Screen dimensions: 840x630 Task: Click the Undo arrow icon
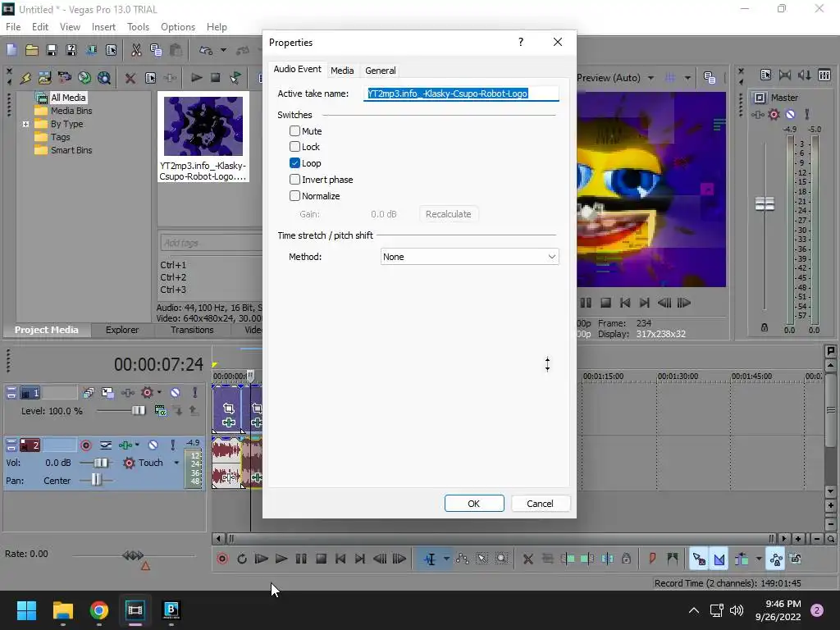point(206,50)
